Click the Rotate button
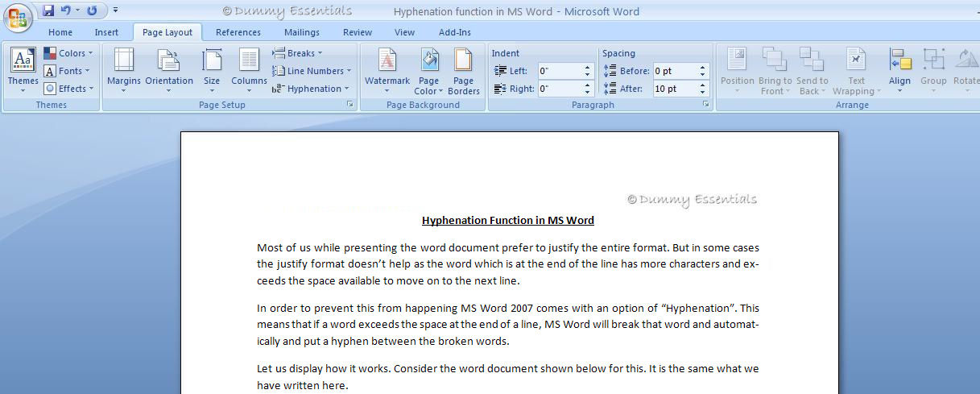The width and height of the screenshot is (980, 394). pyautogui.click(x=966, y=70)
